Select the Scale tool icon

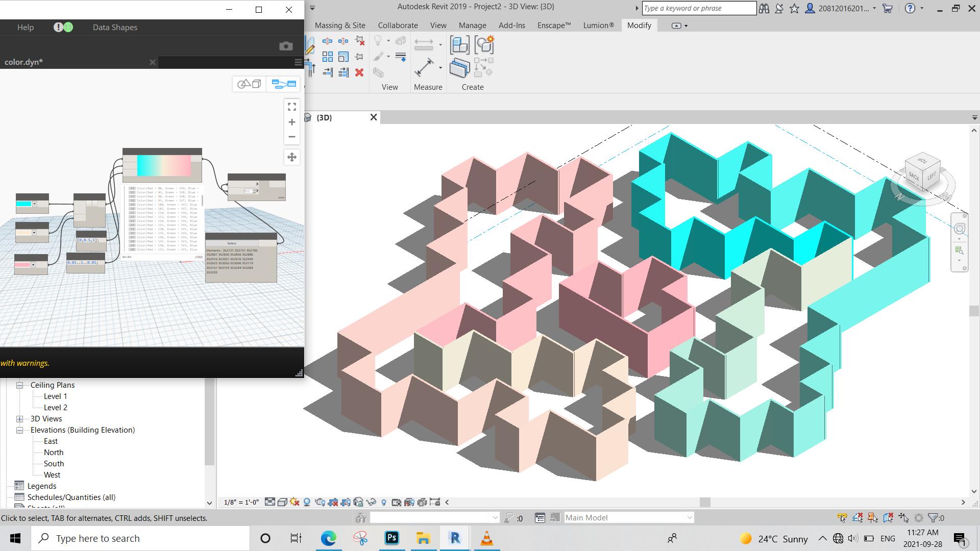pos(344,57)
